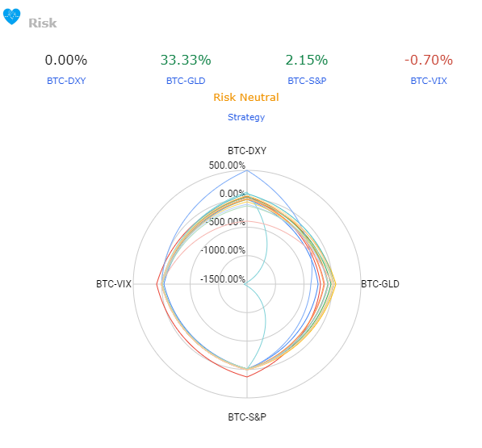Click the BTC-DXY radar axis label
The image size is (482, 448).
coord(247,151)
